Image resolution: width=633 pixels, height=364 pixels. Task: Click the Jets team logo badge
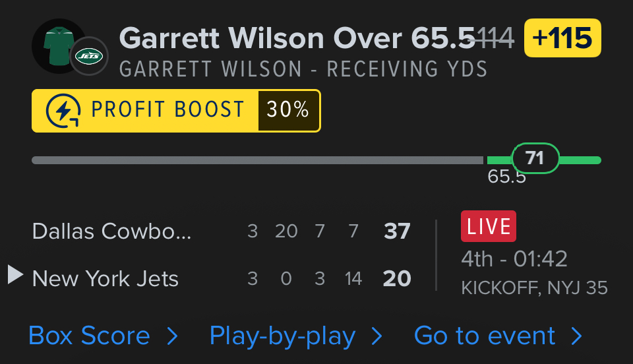point(89,57)
